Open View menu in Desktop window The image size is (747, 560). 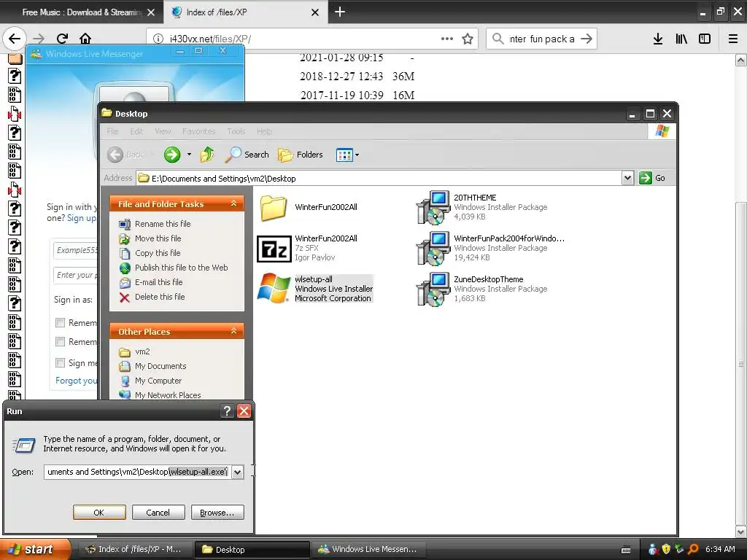pos(163,131)
